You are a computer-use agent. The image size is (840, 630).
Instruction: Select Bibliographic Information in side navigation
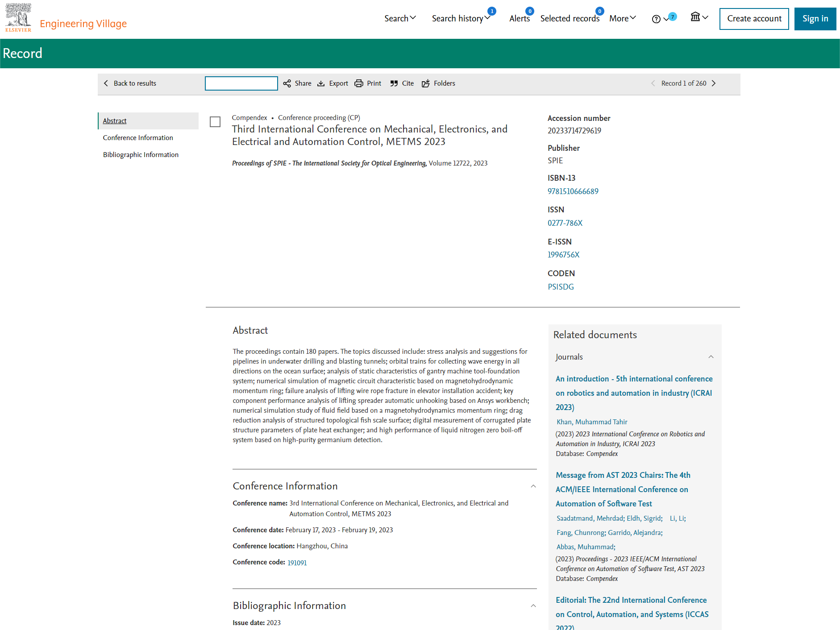tap(141, 155)
